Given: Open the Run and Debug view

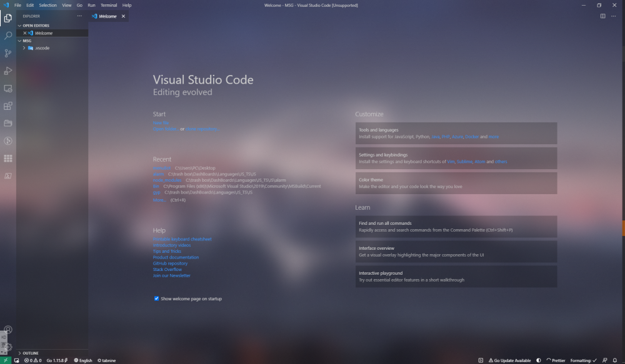Looking at the screenshot, I should [8, 71].
